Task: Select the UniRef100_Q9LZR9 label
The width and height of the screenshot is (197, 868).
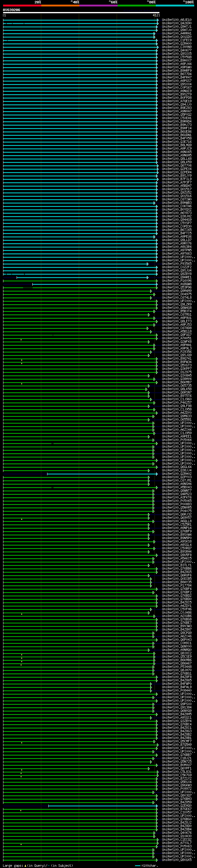Action: coord(177,304)
